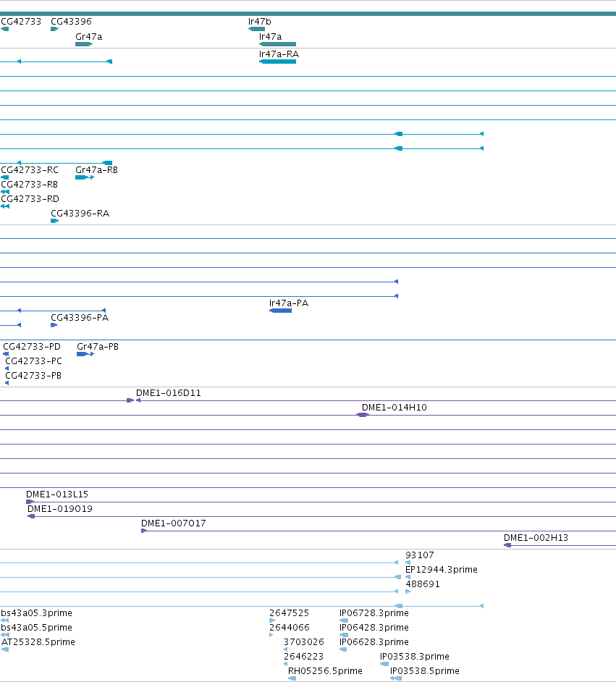Click the CG42733-PD label
The height and width of the screenshot is (682, 616).
(32, 347)
